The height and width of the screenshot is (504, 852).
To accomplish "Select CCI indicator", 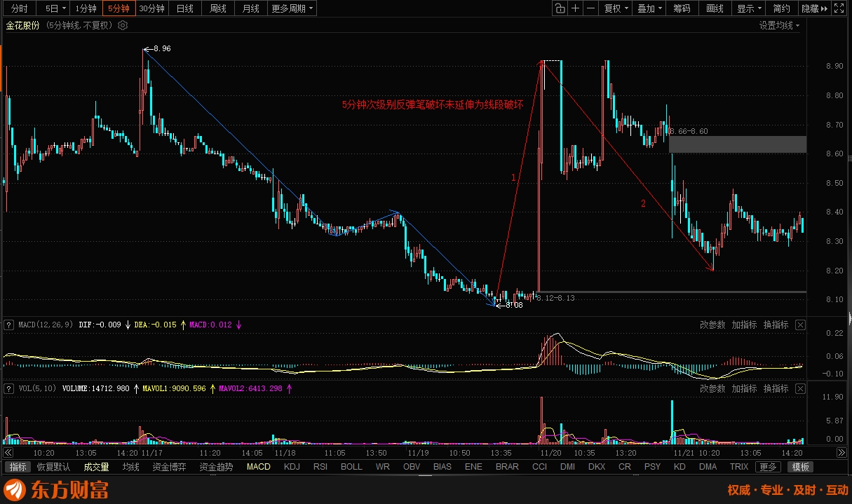I will pos(539,467).
